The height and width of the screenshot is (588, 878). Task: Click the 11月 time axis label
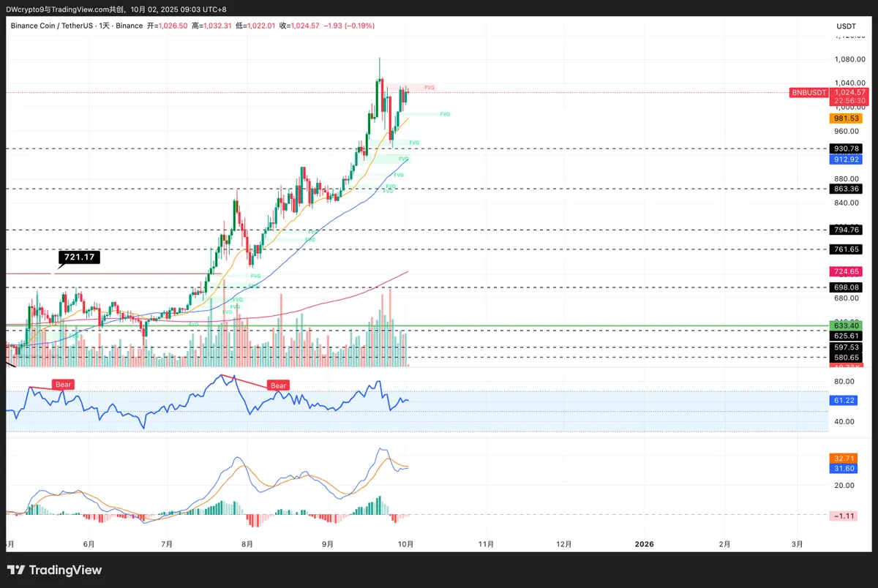point(486,544)
